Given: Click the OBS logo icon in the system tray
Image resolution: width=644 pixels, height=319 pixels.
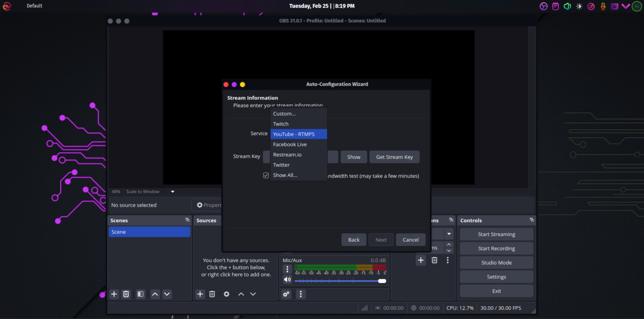Looking at the screenshot, I should [x=544, y=6].
